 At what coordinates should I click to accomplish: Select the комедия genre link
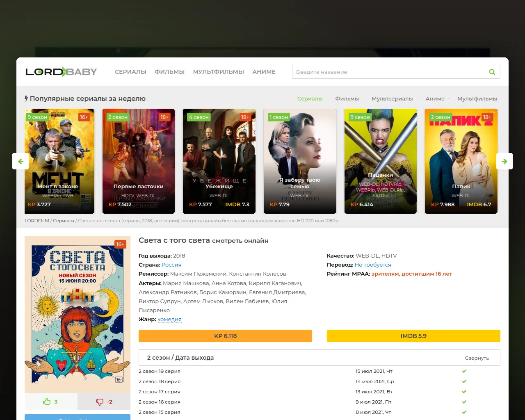169,319
